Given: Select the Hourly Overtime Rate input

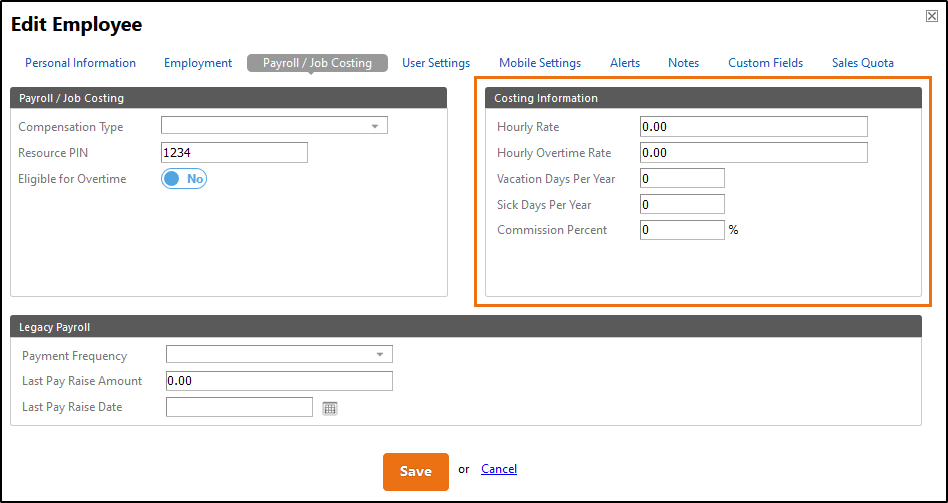Looking at the screenshot, I should tap(754, 153).
